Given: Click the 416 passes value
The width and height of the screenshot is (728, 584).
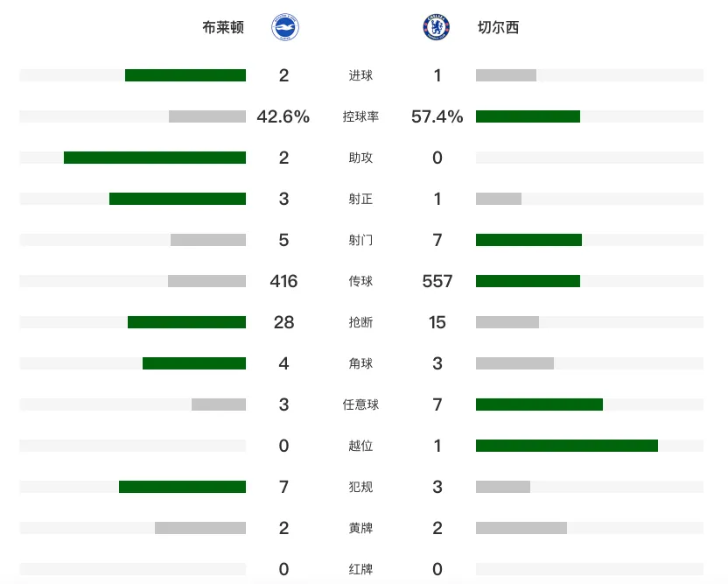Looking at the screenshot, I should pos(283,281).
